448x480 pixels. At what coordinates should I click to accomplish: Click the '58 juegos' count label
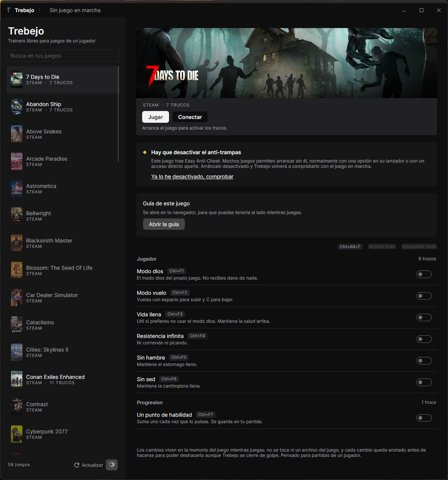(19, 464)
